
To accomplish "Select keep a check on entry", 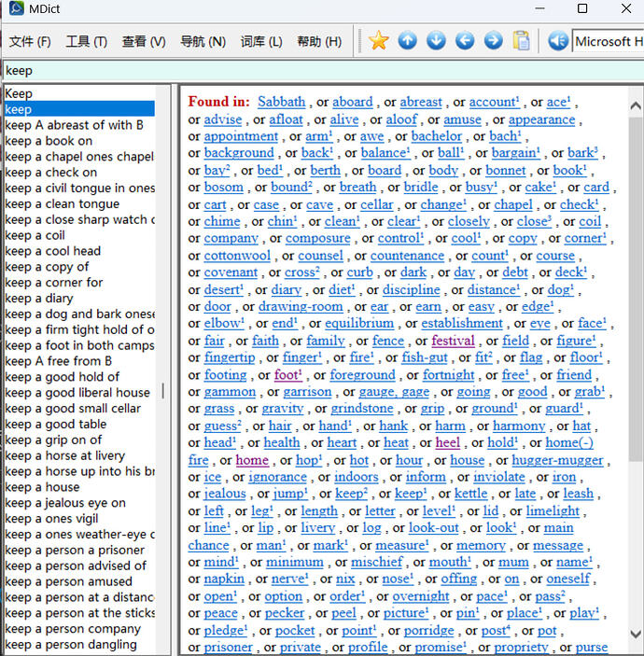I will tap(50, 173).
